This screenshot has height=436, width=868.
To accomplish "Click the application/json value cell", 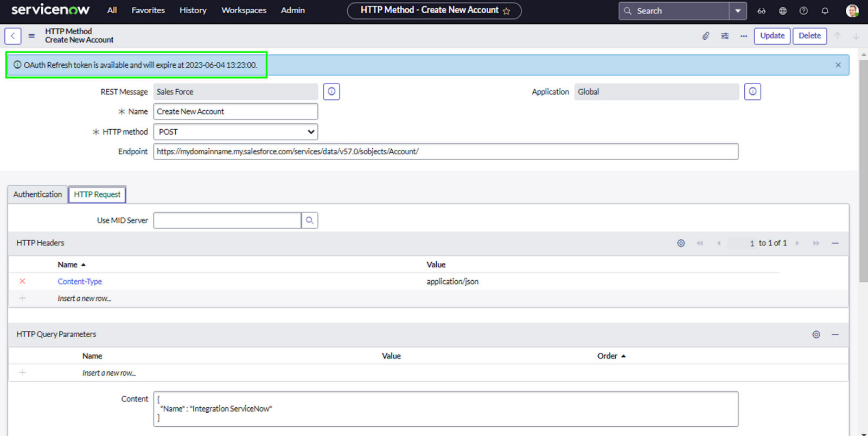I will click(452, 281).
